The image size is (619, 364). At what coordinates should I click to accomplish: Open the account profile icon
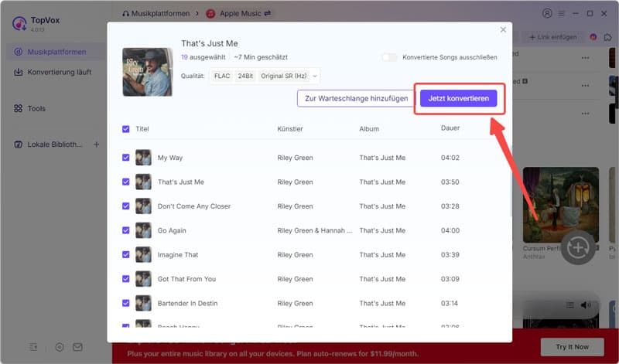coord(547,13)
